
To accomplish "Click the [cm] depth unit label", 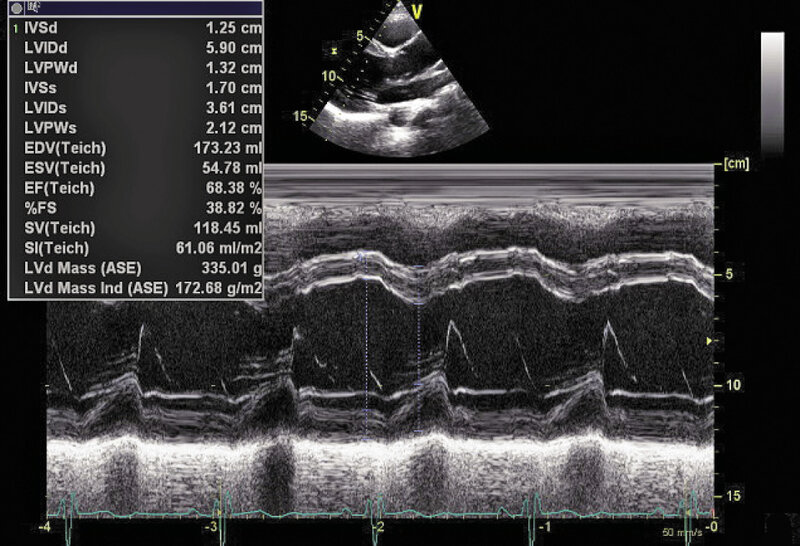I will pyautogui.click(x=736, y=164).
